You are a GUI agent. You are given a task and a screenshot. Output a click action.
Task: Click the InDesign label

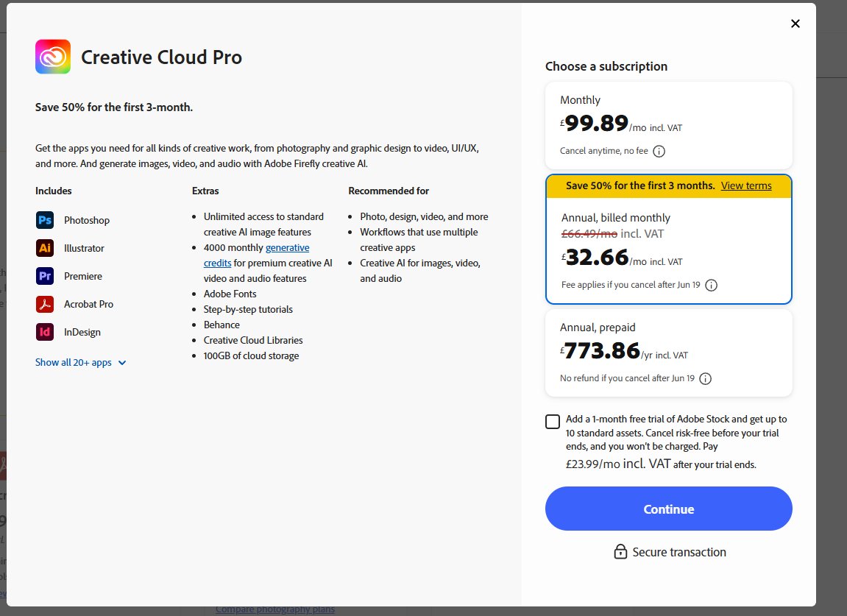click(x=82, y=332)
